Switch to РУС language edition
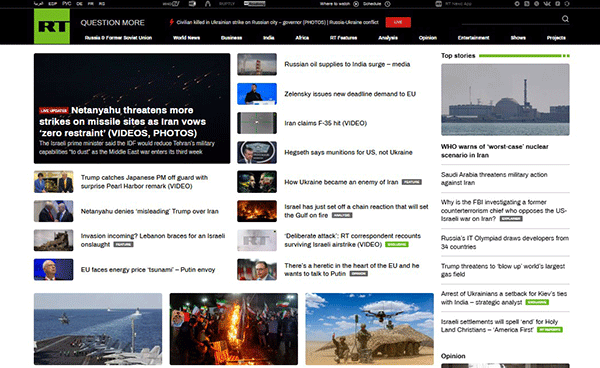This screenshot has height=368, width=600. tap(67, 4)
